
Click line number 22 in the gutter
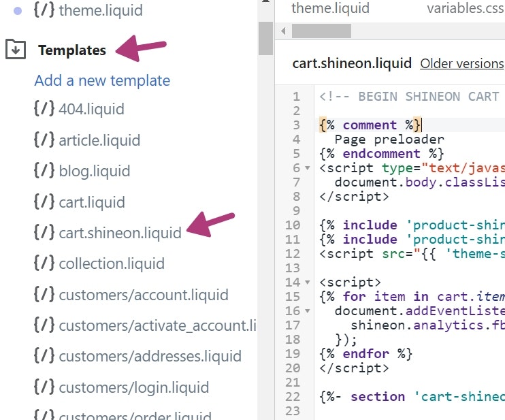pos(293,397)
